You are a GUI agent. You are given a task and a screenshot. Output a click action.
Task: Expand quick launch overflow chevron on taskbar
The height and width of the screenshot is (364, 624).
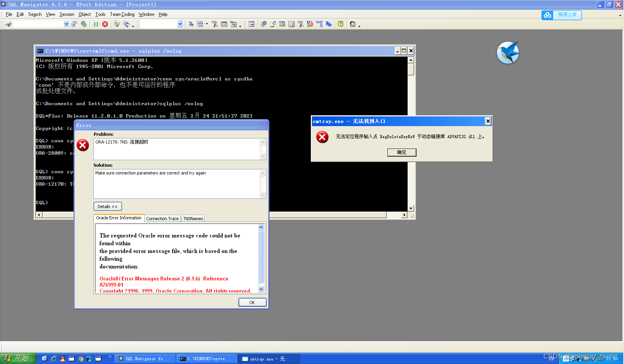click(110, 357)
